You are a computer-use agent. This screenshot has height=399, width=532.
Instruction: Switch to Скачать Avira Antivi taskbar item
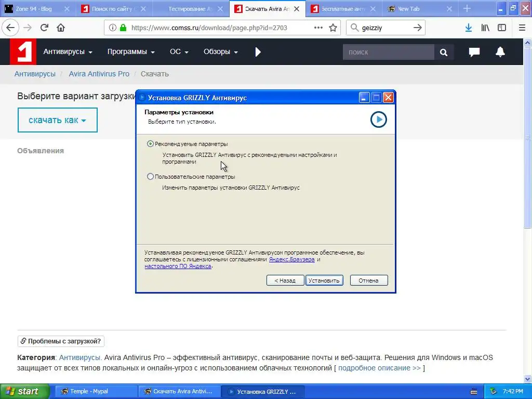click(180, 392)
